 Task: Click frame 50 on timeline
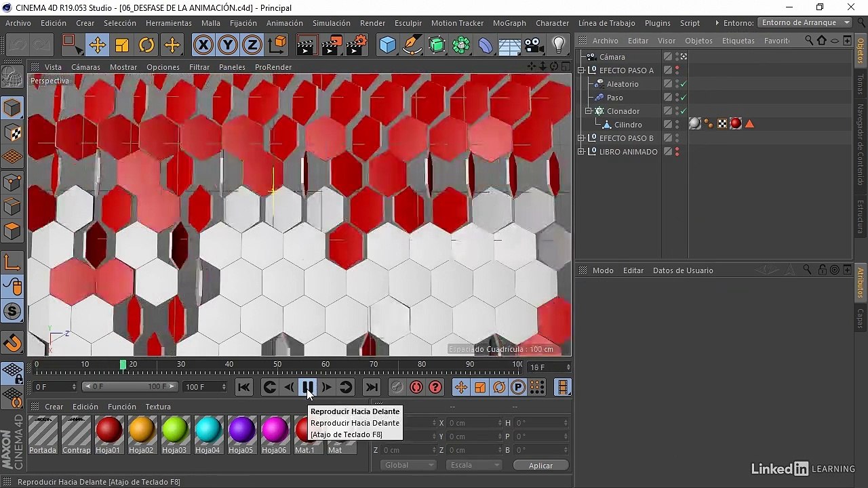[277, 365]
